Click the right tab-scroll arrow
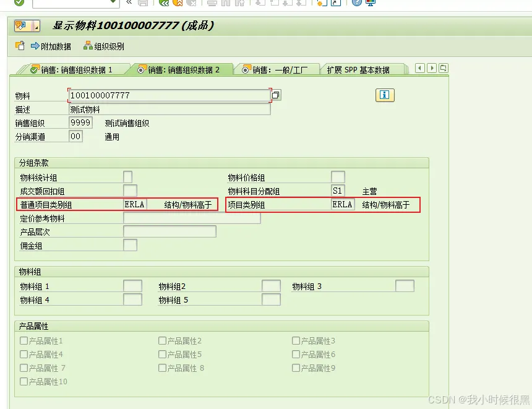 click(x=431, y=68)
